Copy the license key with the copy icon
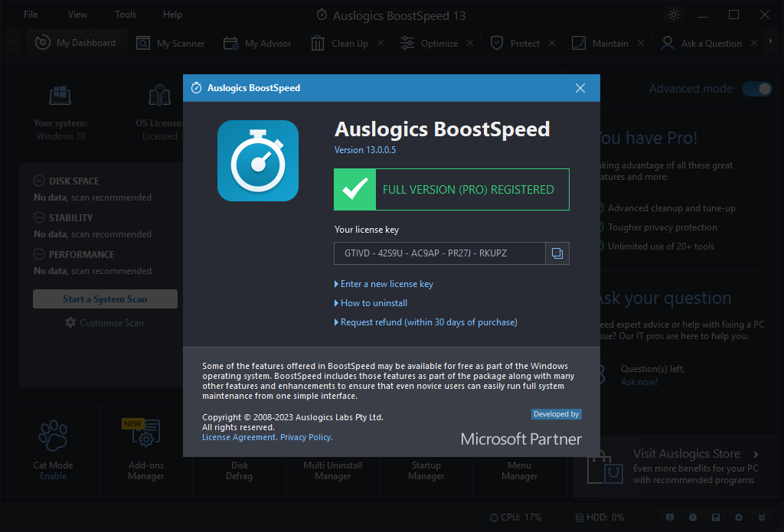784x532 pixels. point(557,253)
